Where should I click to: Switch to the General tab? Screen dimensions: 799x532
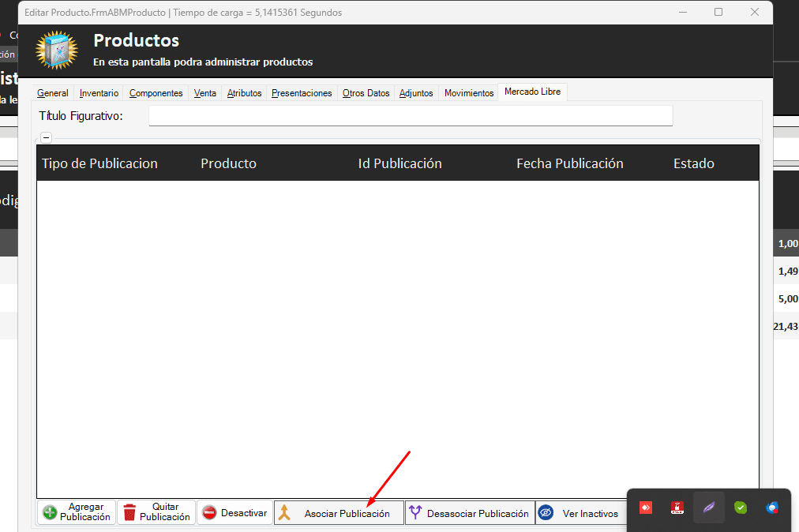[53, 93]
